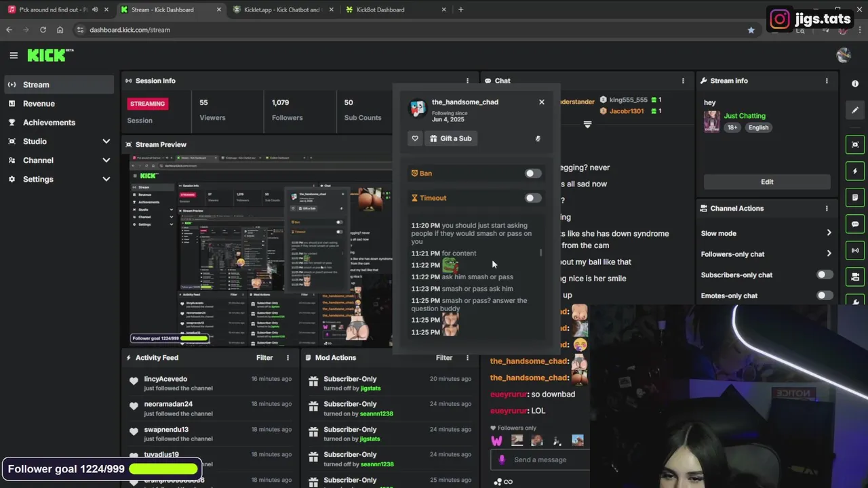Open Activity Feed options menu

pos(288,358)
